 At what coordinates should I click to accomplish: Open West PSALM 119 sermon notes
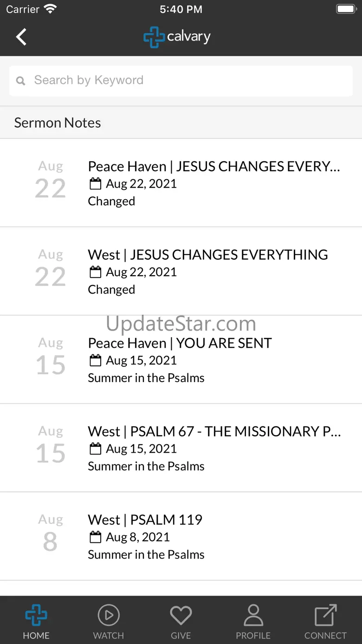click(181, 536)
